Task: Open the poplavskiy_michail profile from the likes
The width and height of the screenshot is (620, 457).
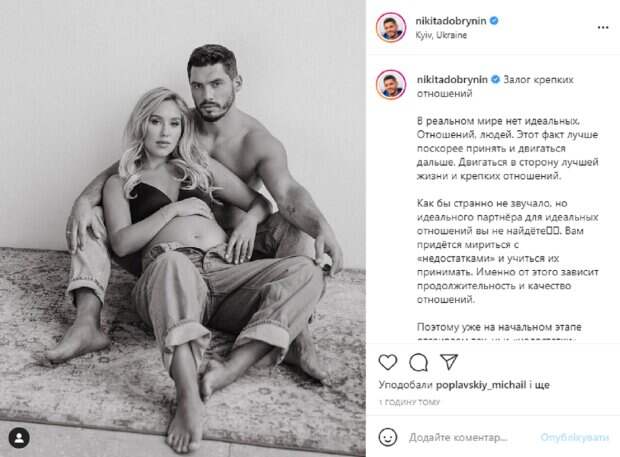Action: (481, 385)
